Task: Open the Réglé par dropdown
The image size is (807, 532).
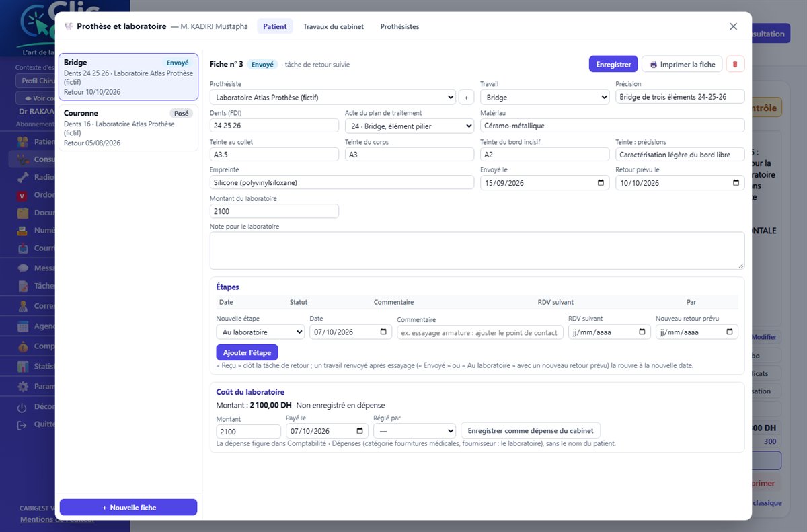Action: pos(415,431)
